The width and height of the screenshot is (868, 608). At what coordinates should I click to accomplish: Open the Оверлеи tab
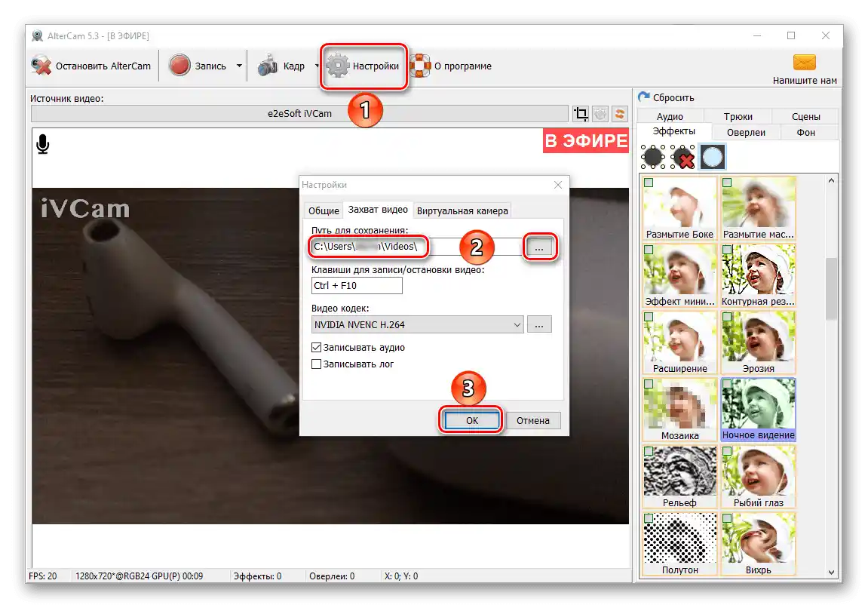click(746, 132)
